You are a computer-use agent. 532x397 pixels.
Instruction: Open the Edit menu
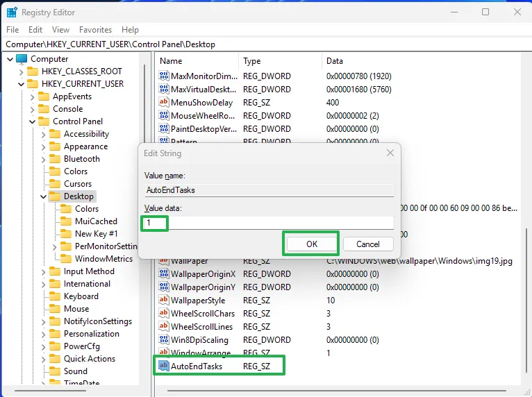click(35, 30)
